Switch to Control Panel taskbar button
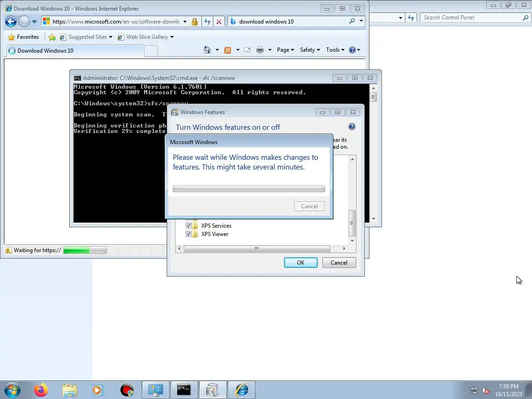The height and width of the screenshot is (399, 532). click(155, 390)
